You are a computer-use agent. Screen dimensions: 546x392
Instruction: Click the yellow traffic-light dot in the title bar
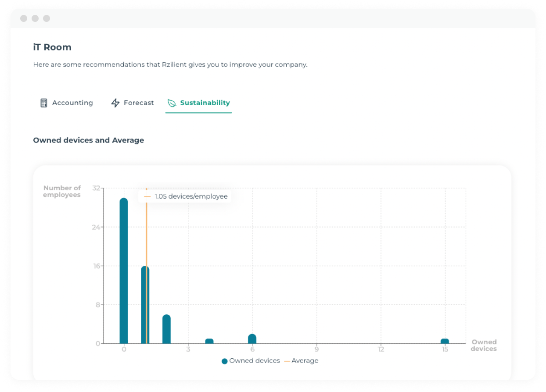click(x=35, y=18)
